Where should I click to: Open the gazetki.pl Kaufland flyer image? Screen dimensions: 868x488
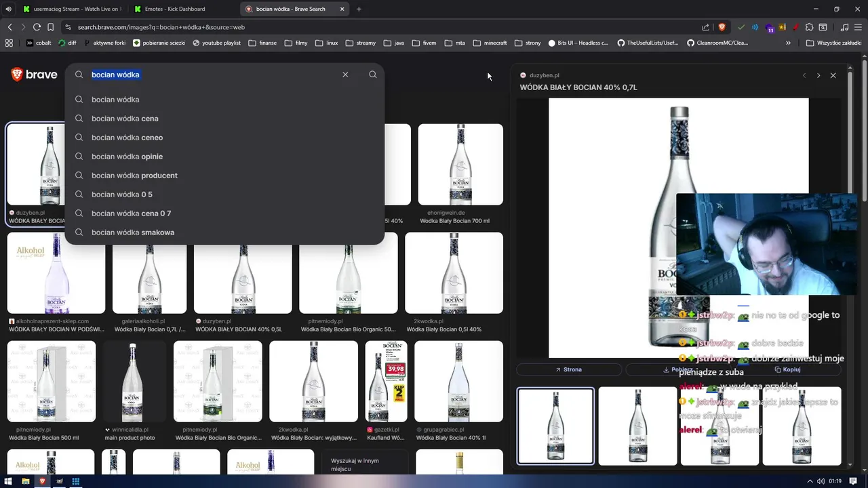tap(387, 382)
